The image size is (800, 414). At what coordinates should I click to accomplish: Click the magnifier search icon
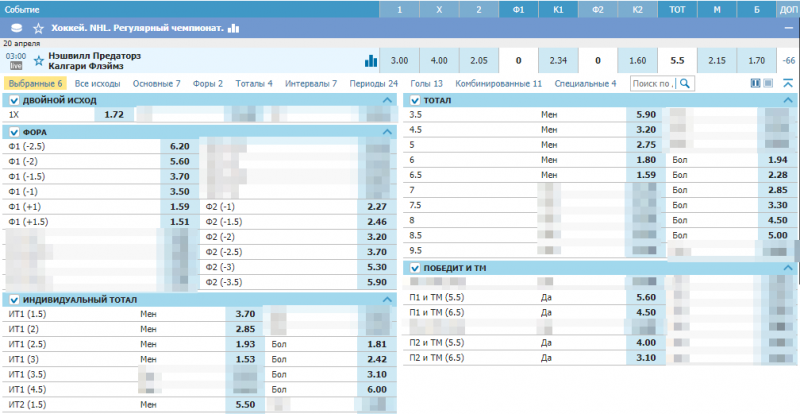click(x=686, y=84)
